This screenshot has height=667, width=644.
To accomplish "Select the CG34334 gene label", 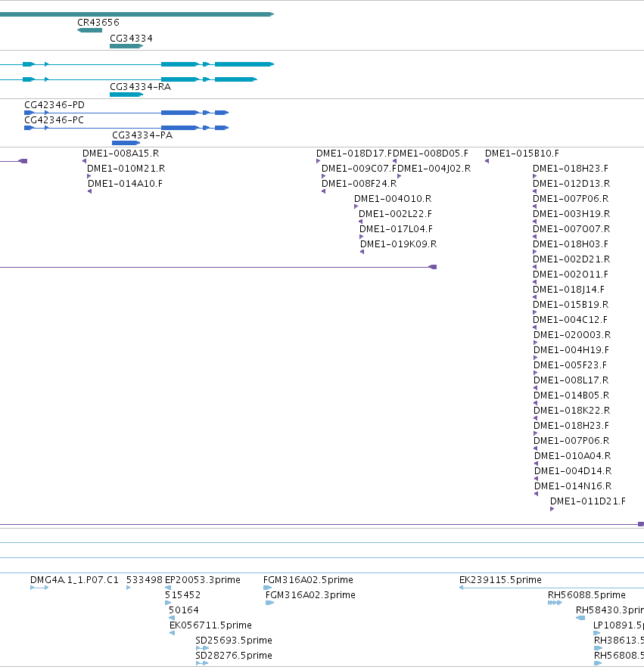I will pos(131,39).
